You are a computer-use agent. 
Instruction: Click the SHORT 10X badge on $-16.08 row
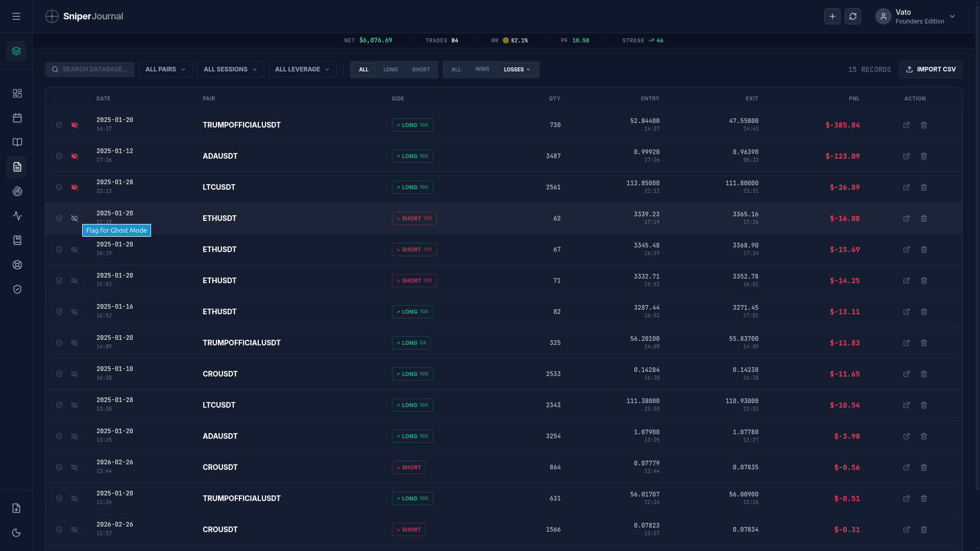pos(414,218)
